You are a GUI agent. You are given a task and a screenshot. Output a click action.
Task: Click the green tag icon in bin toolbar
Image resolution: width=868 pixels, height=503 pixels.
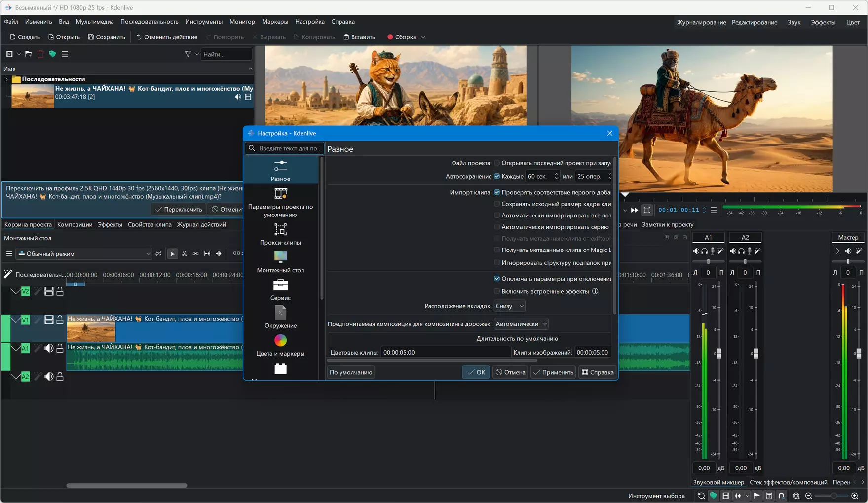point(52,54)
